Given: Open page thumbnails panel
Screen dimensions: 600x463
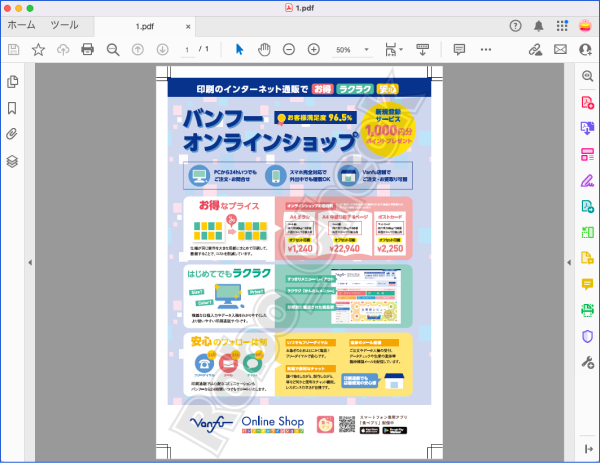Looking at the screenshot, I should (13, 82).
